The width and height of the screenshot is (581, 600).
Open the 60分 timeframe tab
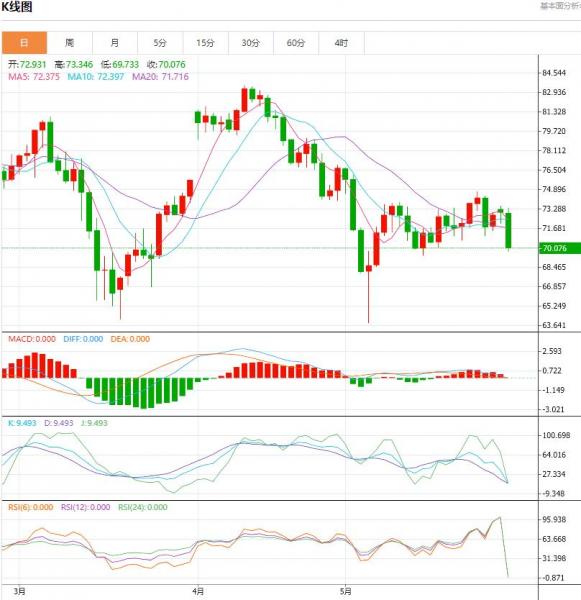(296, 43)
